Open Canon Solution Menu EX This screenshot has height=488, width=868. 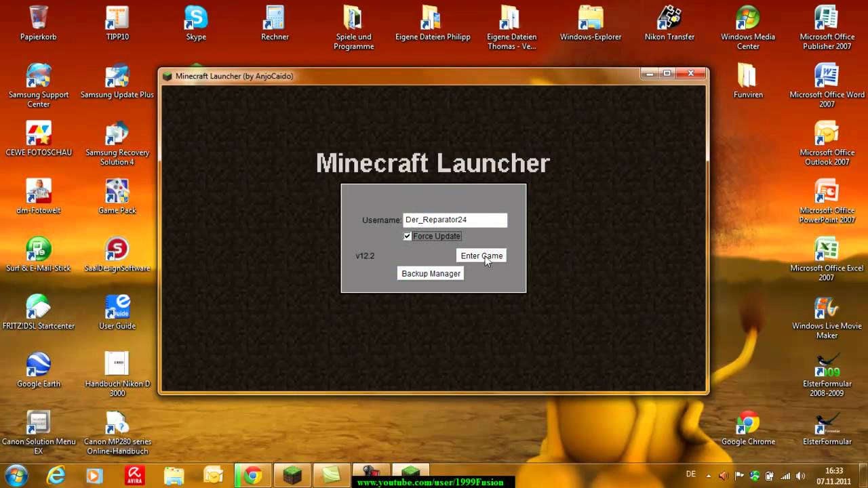pos(39,432)
